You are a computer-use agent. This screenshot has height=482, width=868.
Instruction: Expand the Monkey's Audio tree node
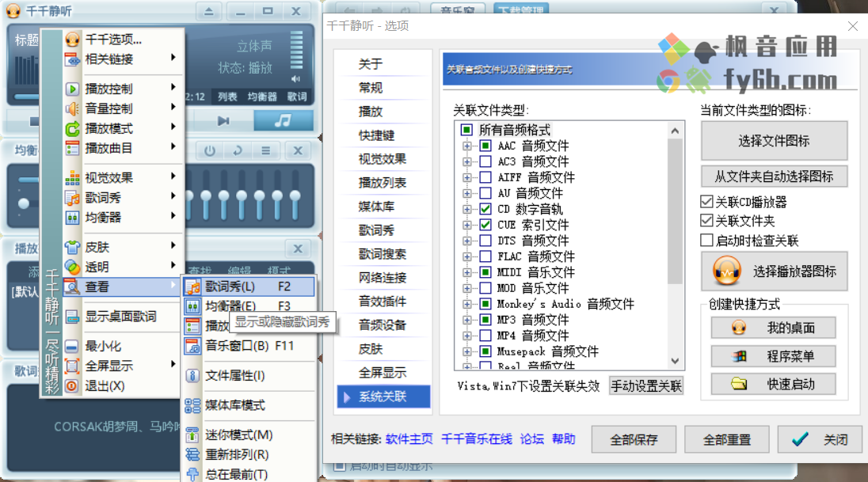(x=466, y=305)
